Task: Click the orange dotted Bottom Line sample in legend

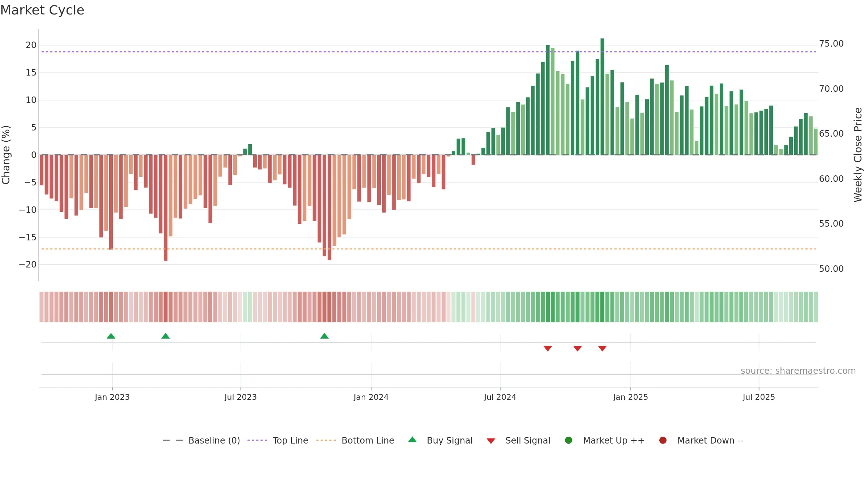Action: pyautogui.click(x=326, y=440)
